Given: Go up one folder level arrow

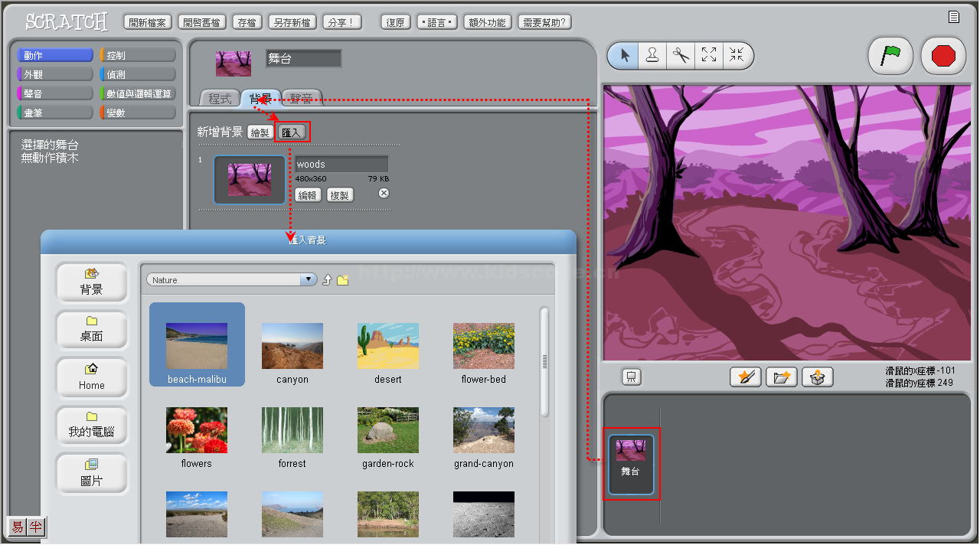Looking at the screenshot, I should 327,280.
